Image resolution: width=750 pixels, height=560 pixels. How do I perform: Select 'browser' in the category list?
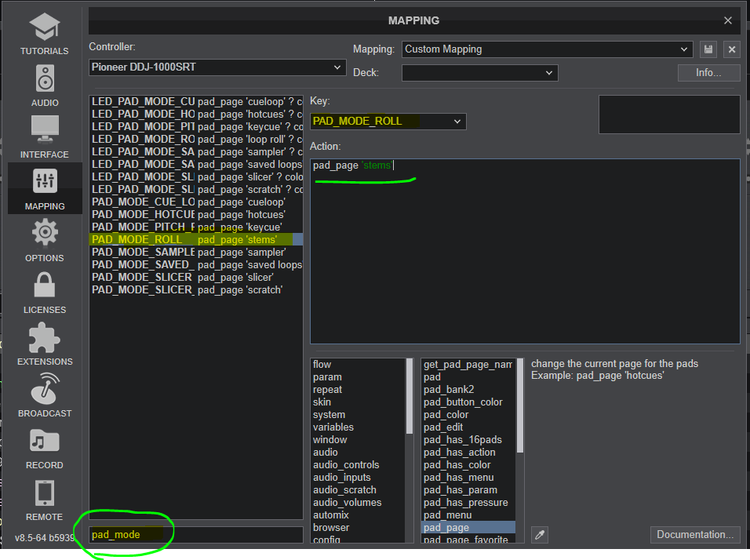(358, 528)
